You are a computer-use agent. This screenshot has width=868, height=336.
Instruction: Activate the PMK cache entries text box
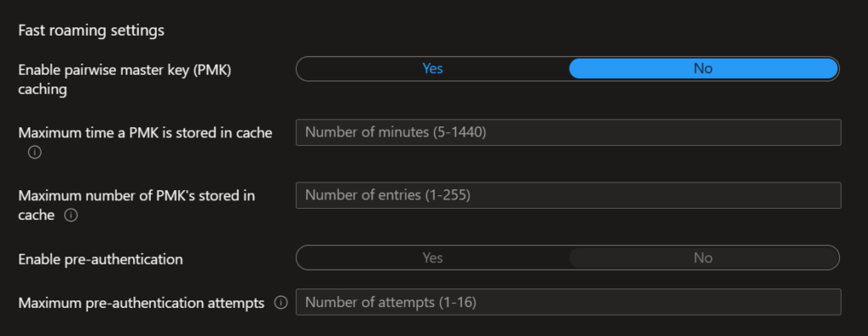pos(569,195)
